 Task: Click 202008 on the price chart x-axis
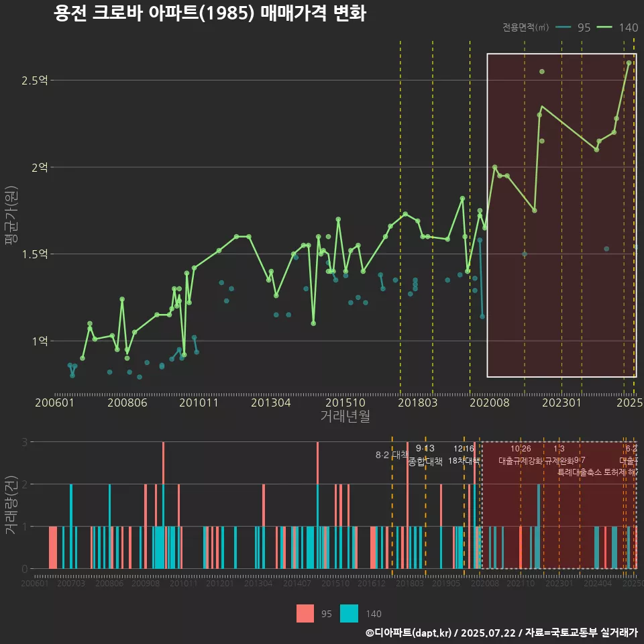pyautogui.click(x=490, y=402)
